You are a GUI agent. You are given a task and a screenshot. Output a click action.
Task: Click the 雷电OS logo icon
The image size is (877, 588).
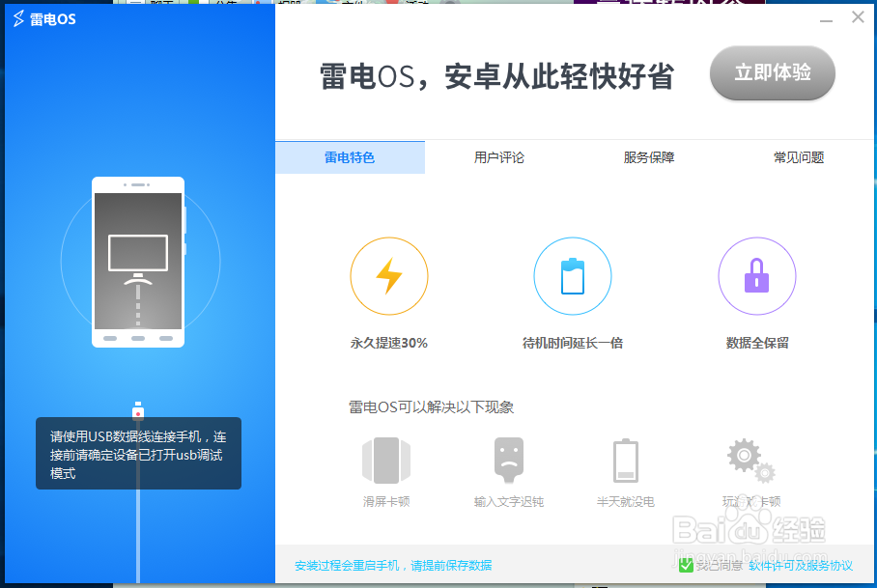(x=19, y=19)
